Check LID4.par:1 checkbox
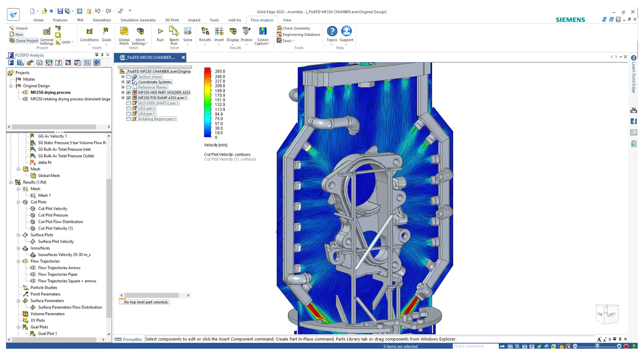Screen dimensions: 644x356 coord(129,114)
